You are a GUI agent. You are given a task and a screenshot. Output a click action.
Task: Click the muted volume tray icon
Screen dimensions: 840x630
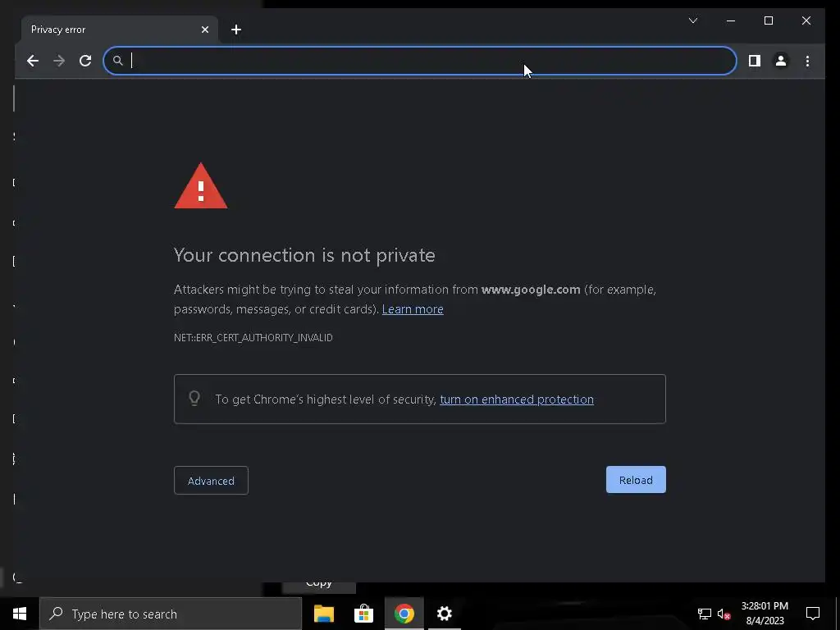724,614
